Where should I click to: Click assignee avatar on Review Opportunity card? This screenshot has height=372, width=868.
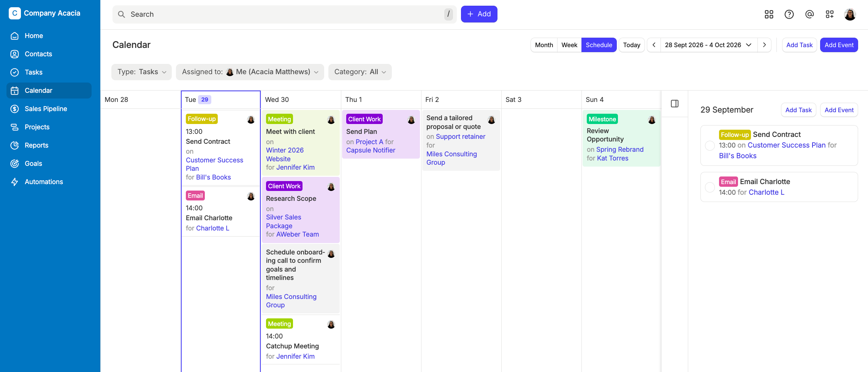pos(652,120)
